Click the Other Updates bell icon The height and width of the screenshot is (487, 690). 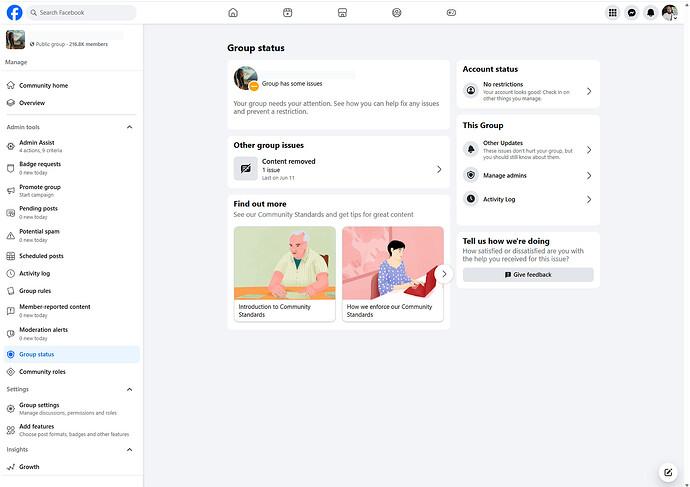click(471, 149)
